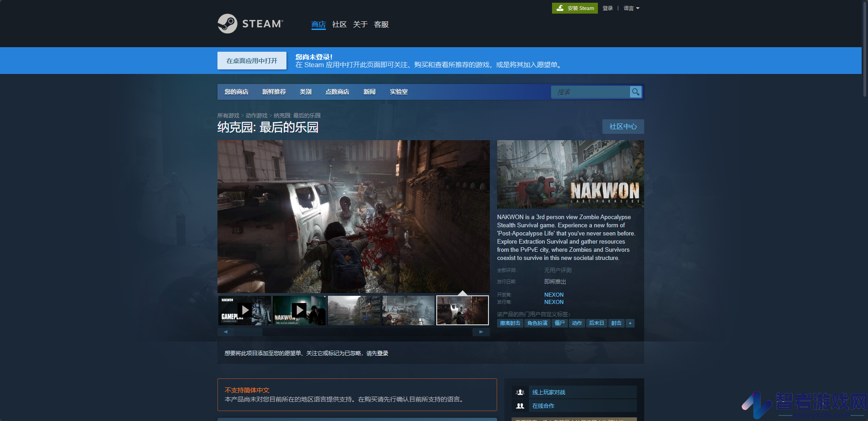Screen dimensions: 868x421
Task: Click the Steam logo icon
Action: 227,24
